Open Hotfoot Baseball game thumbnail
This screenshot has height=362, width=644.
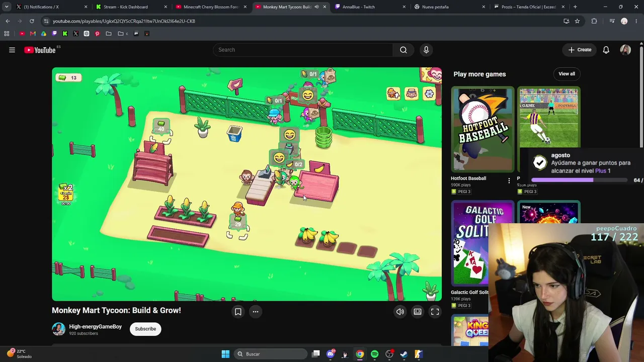(483, 129)
